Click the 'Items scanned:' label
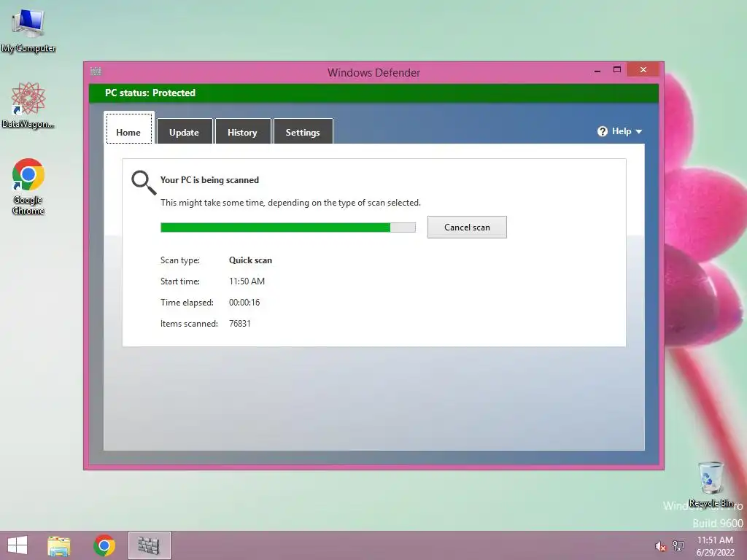The image size is (747, 560). point(189,323)
